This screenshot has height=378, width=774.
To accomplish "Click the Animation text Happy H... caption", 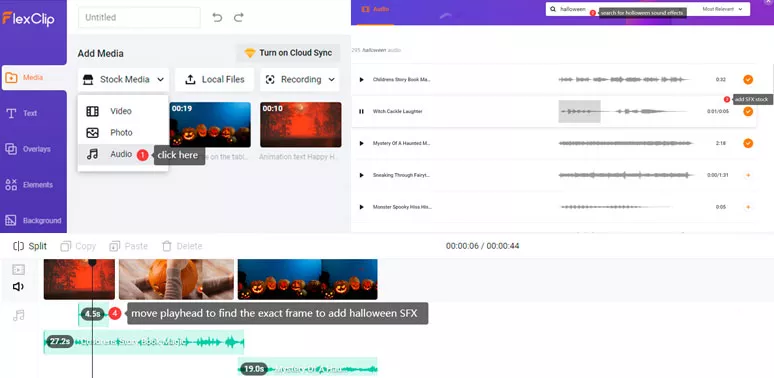I will tap(300, 157).
